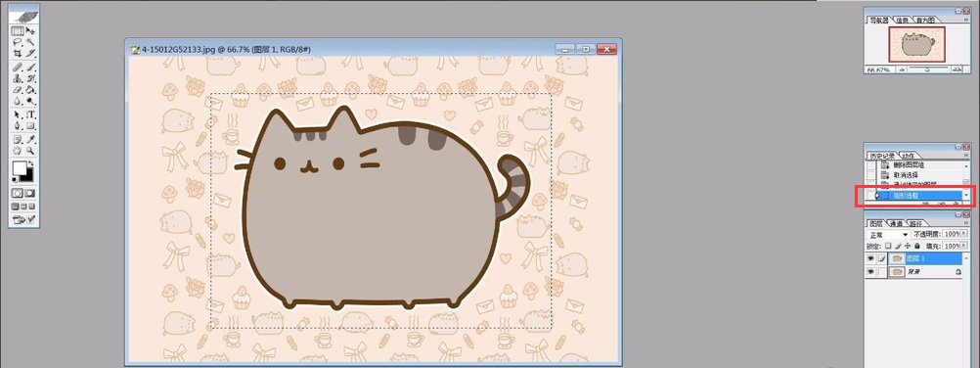Switch to Standard editing mode
980x368 pixels.
click(x=18, y=194)
